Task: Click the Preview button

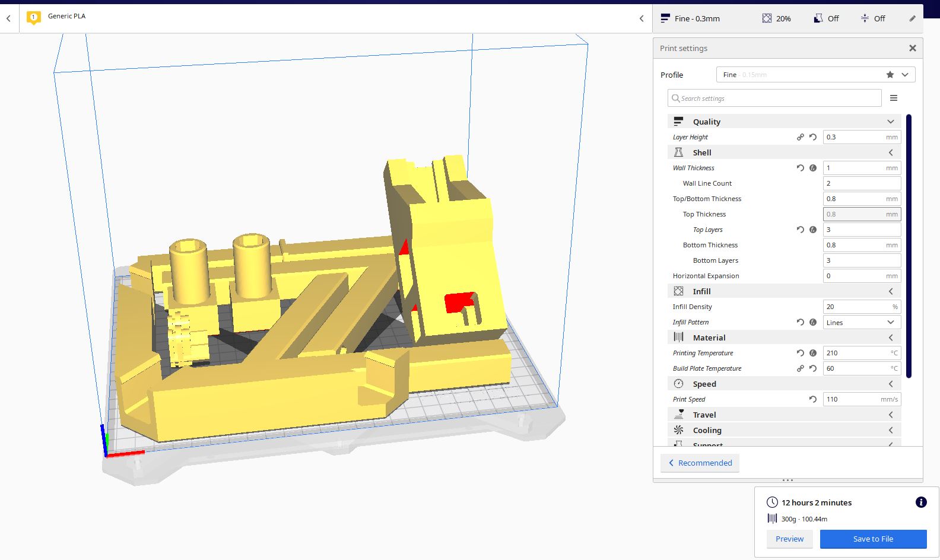Action: [789, 539]
